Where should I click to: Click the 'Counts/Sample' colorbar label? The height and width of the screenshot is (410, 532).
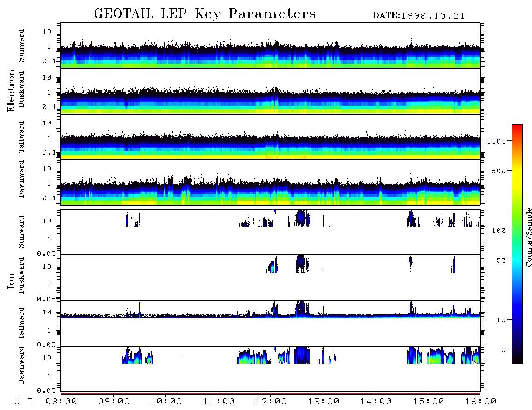coord(528,237)
